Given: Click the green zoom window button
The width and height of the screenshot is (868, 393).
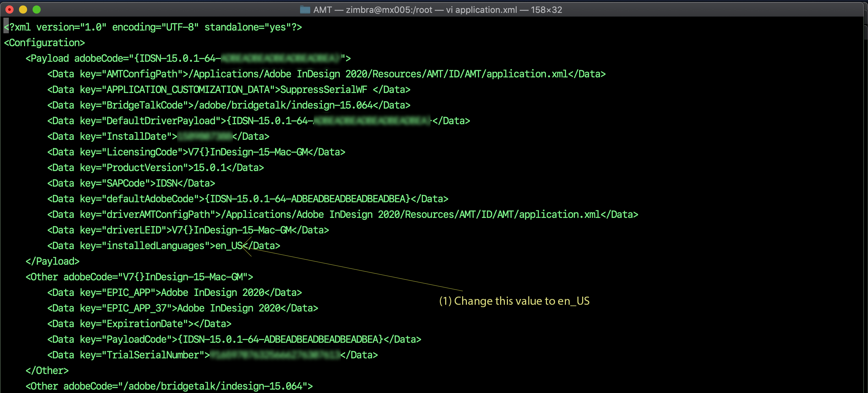Looking at the screenshot, I should click(37, 10).
